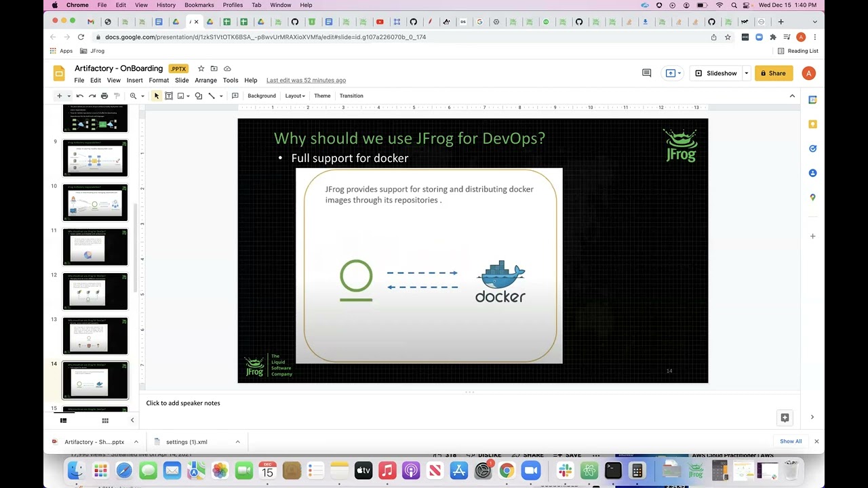Switch to grid view at panel bottom
This screenshot has width=868, height=488.
coord(105,420)
